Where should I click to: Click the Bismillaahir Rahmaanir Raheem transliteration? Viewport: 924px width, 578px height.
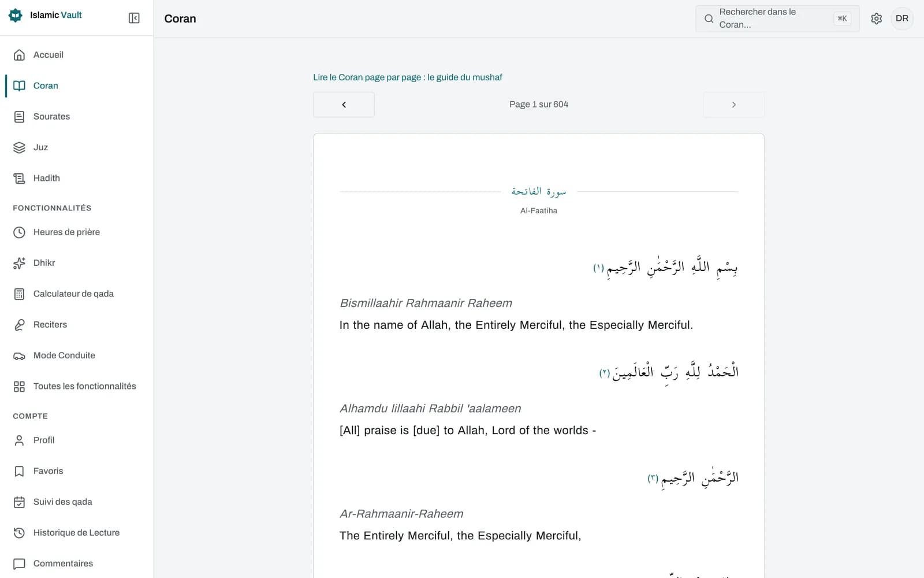pos(426,303)
